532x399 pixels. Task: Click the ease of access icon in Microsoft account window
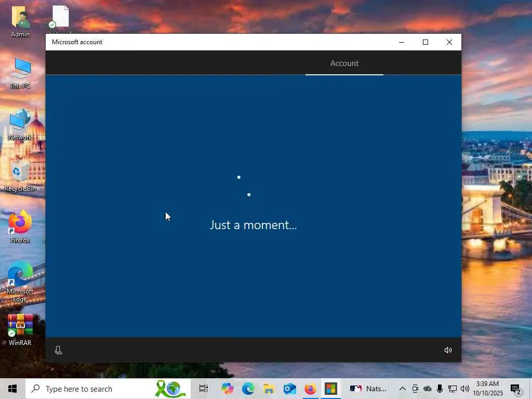58,350
